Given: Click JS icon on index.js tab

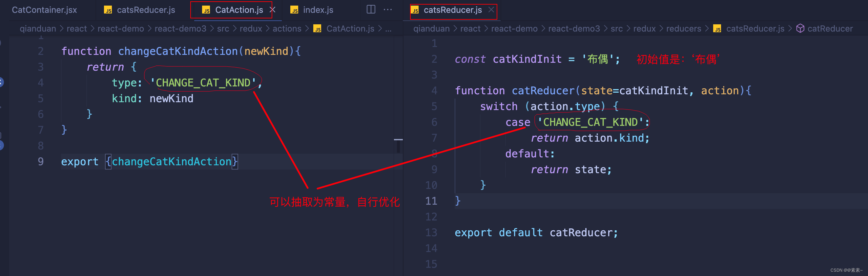Looking at the screenshot, I should tap(294, 10).
